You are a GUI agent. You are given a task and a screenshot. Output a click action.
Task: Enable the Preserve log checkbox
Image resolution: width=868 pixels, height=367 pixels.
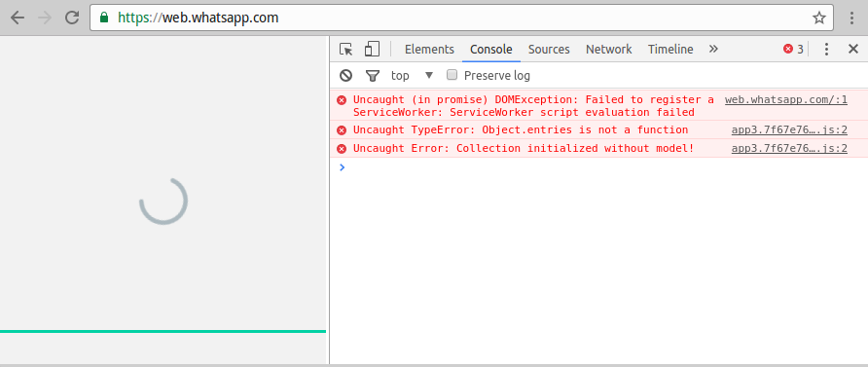click(452, 75)
